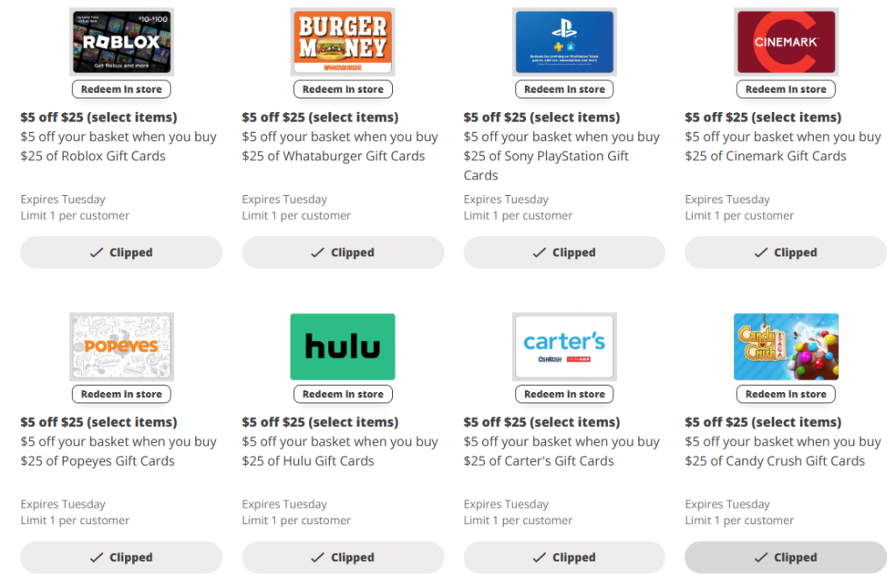
Task: Select the Carter's gift card image
Action: (564, 346)
